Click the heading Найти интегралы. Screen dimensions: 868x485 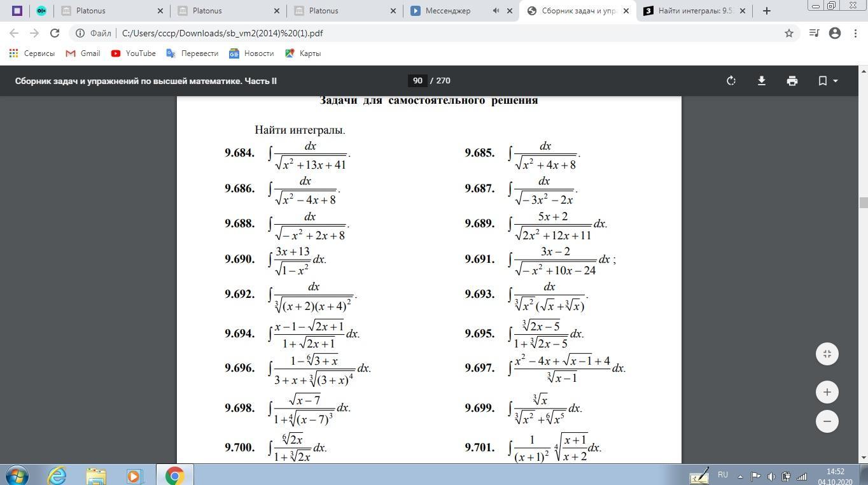(300, 130)
